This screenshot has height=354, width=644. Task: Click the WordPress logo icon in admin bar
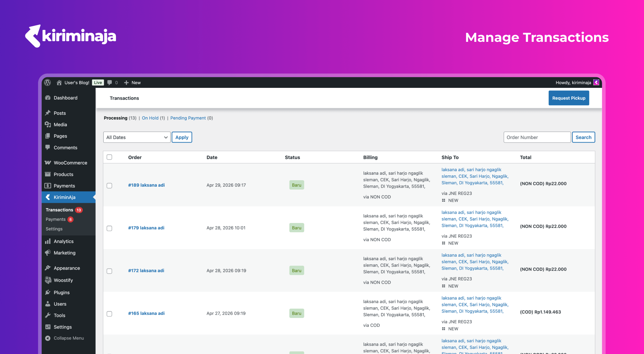point(48,82)
